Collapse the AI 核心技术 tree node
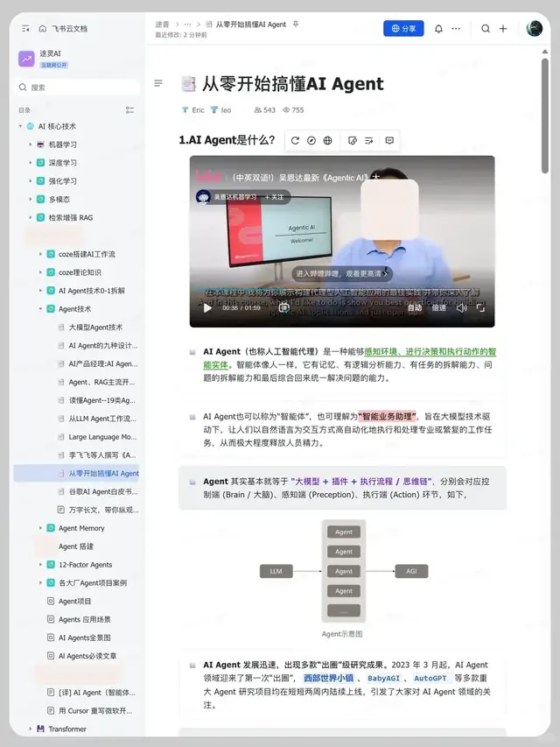The height and width of the screenshot is (747, 560). point(20,126)
